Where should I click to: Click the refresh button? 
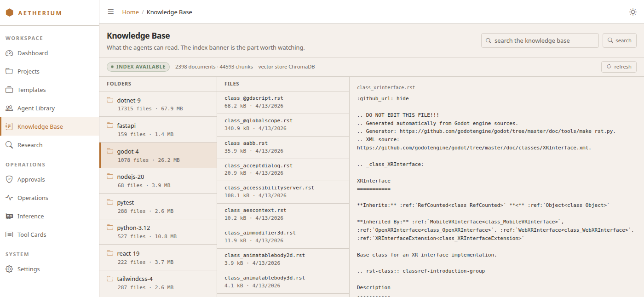click(619, 67)
